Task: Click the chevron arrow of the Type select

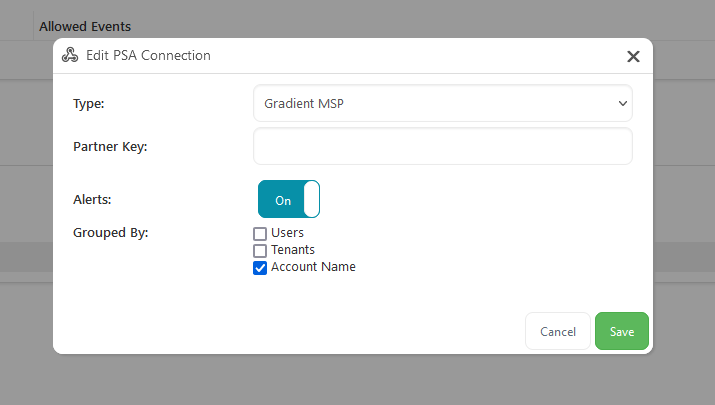Action: 623,103
